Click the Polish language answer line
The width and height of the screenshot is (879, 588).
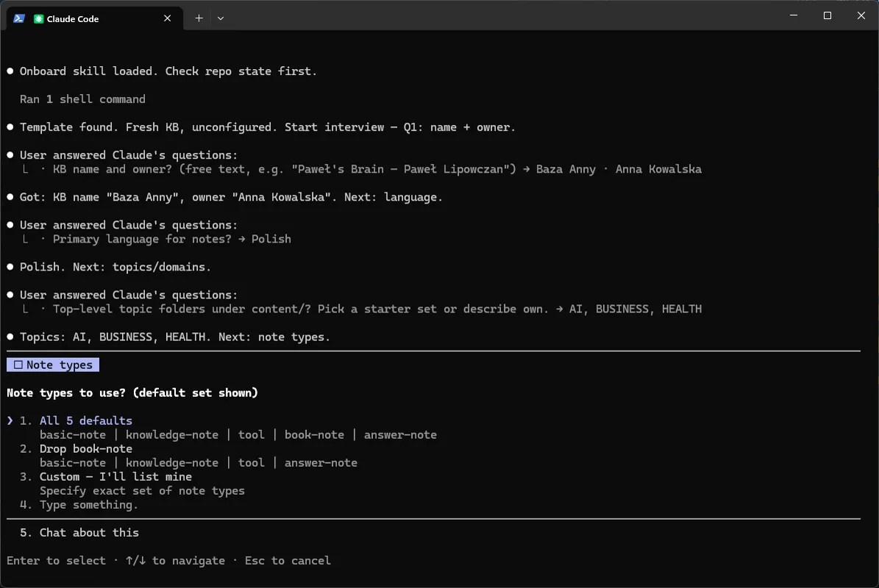pos(171,239)
